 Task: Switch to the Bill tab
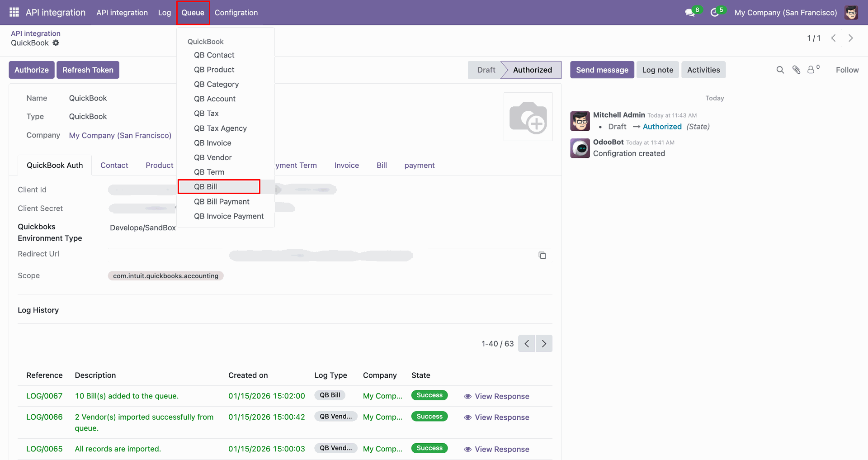[382, 165]
